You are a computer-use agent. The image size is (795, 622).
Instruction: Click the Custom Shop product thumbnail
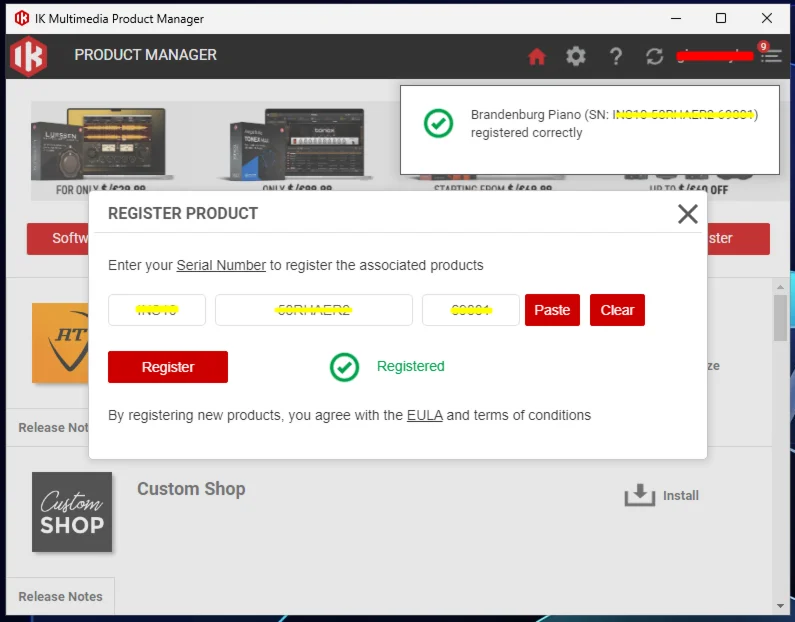click(x=72, y=512)
